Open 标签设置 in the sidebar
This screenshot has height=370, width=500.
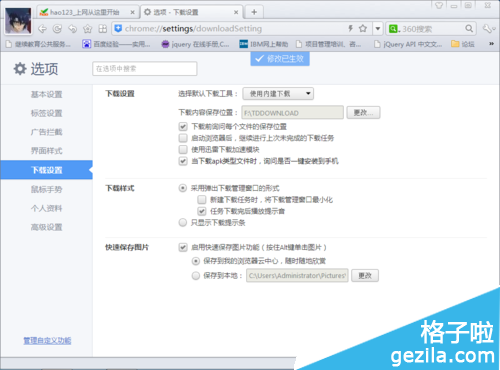(x=47, y=113)
